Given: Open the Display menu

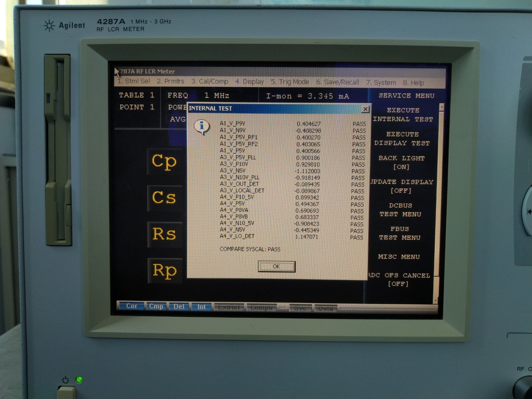Looking at the screenshot, I should pos(249,82).
